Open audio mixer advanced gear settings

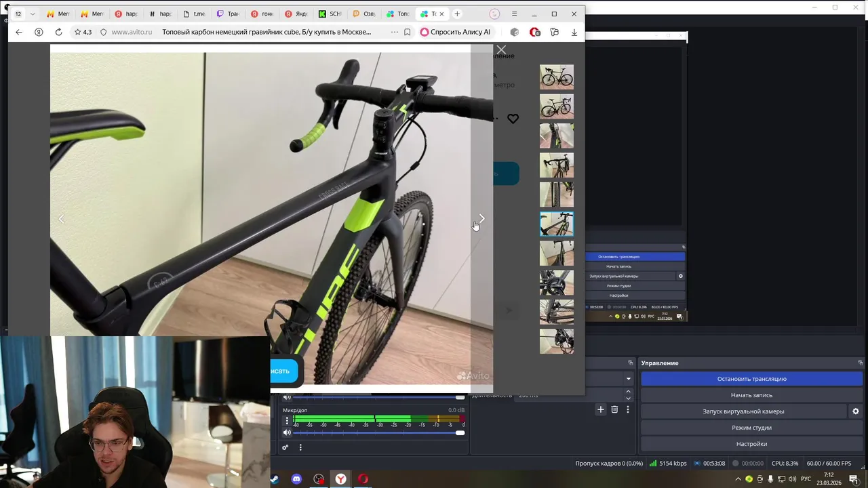coord(285,447)
